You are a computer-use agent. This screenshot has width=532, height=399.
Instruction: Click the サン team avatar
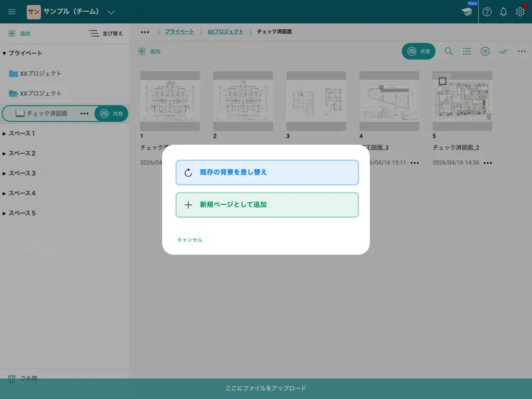point(34,12)
